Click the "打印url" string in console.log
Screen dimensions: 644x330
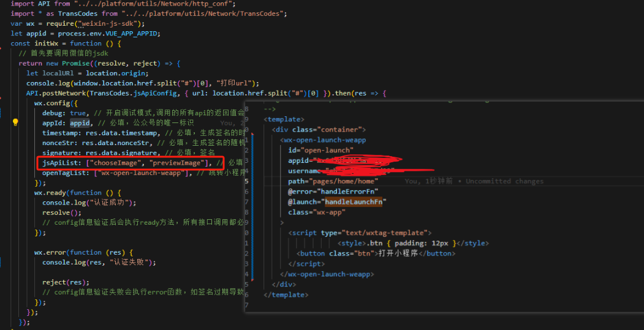pos(235,83)
